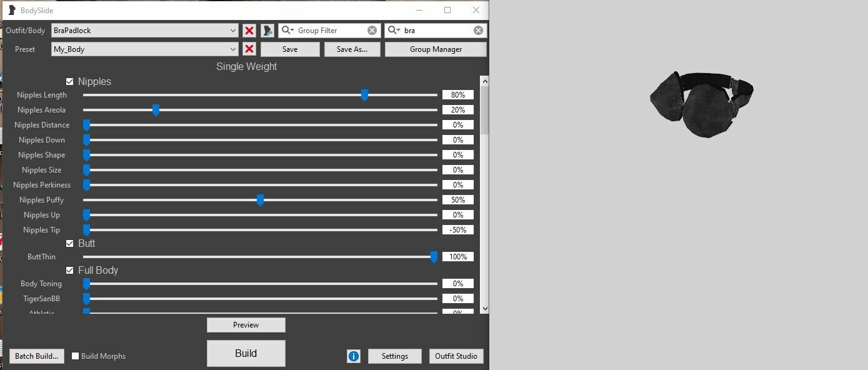
Task: Click the Save preset button
Action: [x=290, y=49]
